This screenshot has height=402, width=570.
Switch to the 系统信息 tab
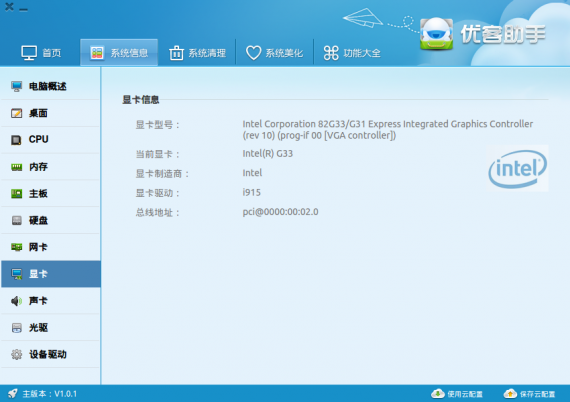click(119, 53)
